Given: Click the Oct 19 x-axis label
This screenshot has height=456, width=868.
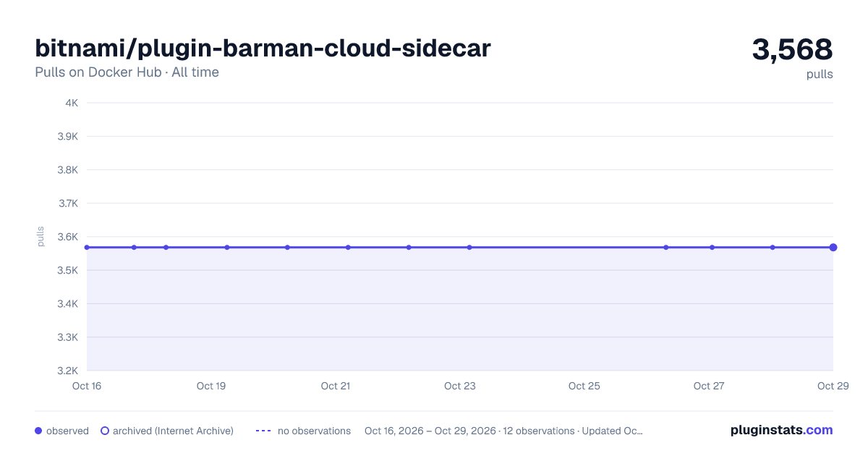Looking at the screenshot, I should pyautogui.click(x=211, y=386).
